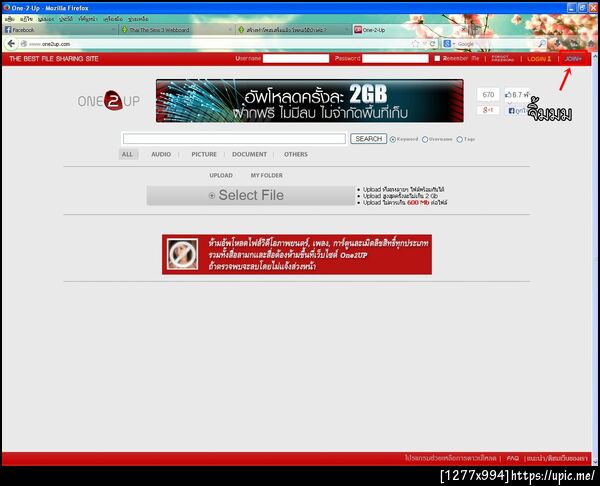
Task: Open the UPLOAD section tab
Action: [x=221, y=175]
